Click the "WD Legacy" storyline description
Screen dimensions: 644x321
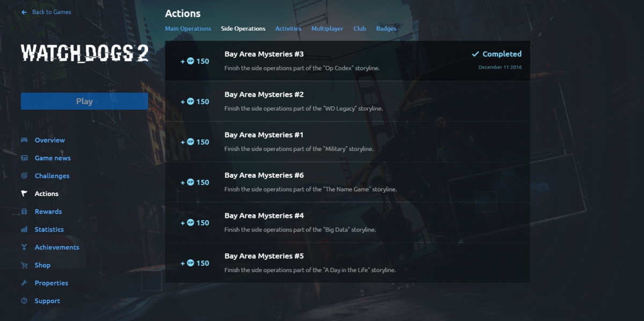point(304,108)
